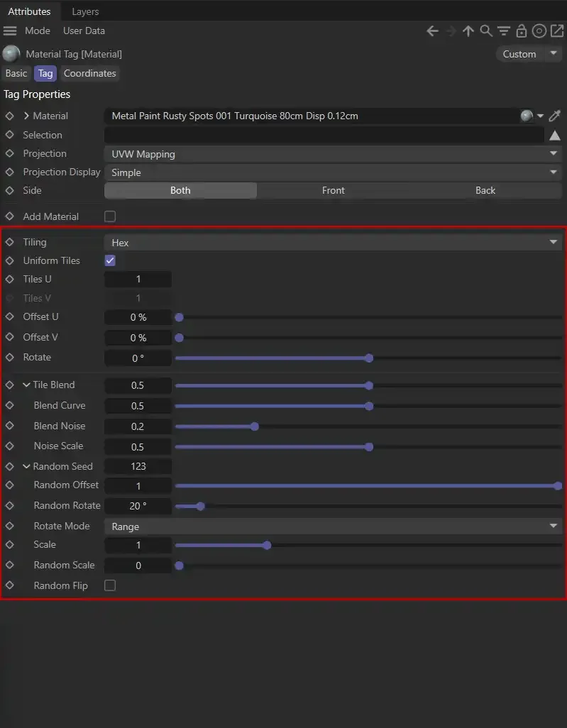This screenshot has height=728, width=567.
Task: Click the Tiles U input field
Action: (138, 279)
